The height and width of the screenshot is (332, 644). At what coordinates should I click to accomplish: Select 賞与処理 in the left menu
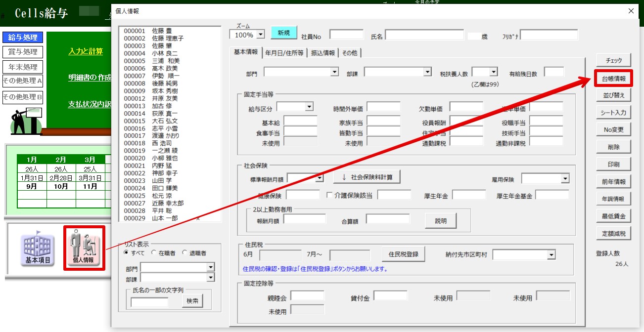pyautogui.click(x=23, y=52)
